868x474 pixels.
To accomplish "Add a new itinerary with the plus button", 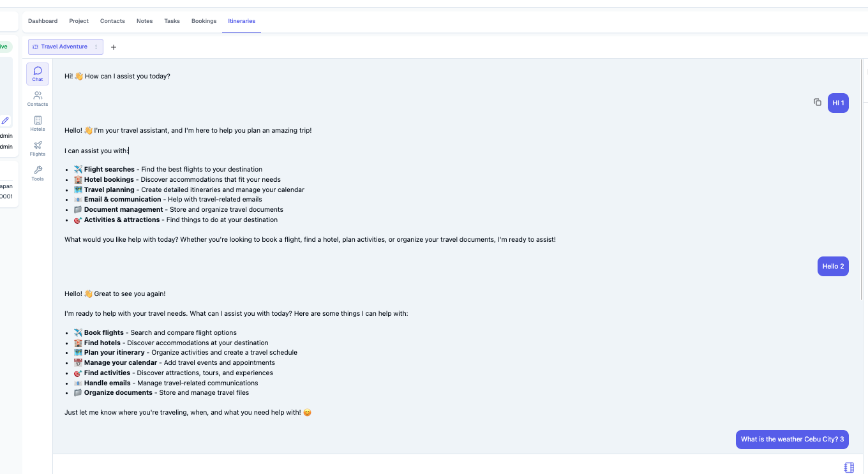I will click(x=114, y=47).
